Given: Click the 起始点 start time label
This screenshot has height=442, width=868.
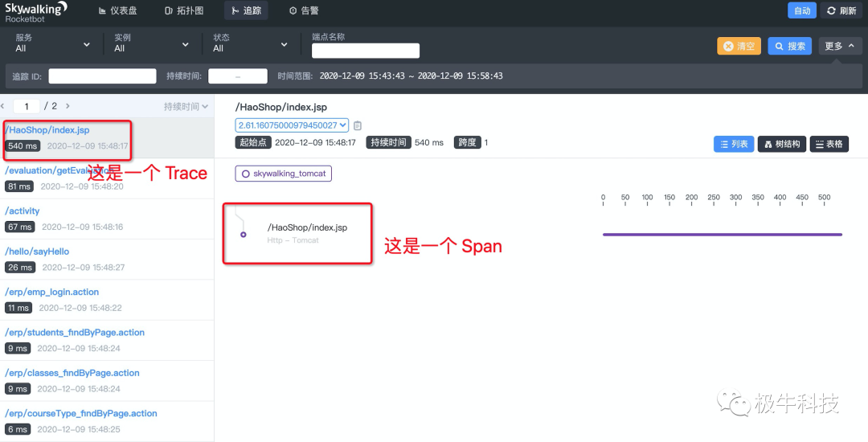Looking at the screenshot, I should click(x=253, y=142).
